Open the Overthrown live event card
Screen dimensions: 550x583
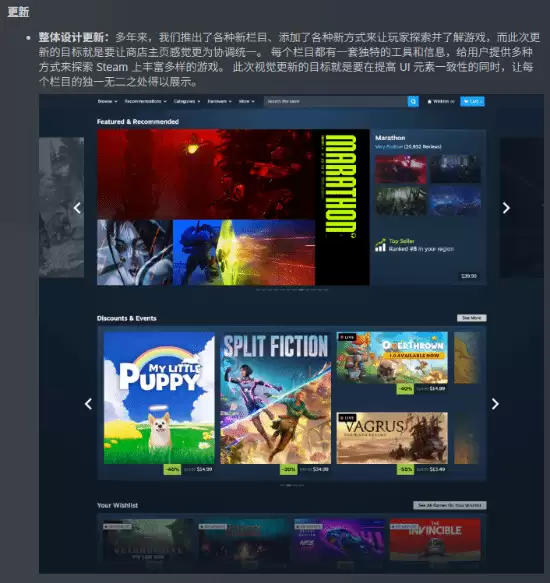(x=392, y=358)
